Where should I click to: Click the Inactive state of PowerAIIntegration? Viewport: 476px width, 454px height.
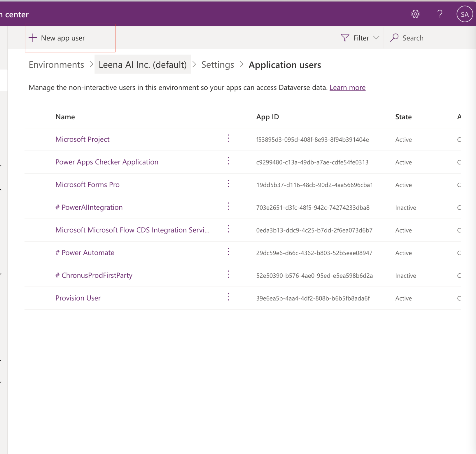(x=406, y=208)
